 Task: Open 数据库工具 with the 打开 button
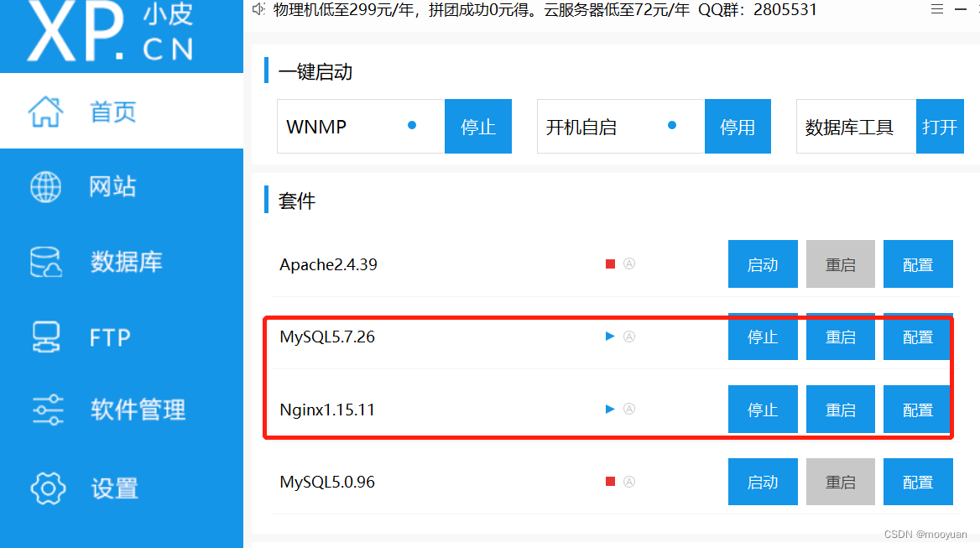[940, 126]
